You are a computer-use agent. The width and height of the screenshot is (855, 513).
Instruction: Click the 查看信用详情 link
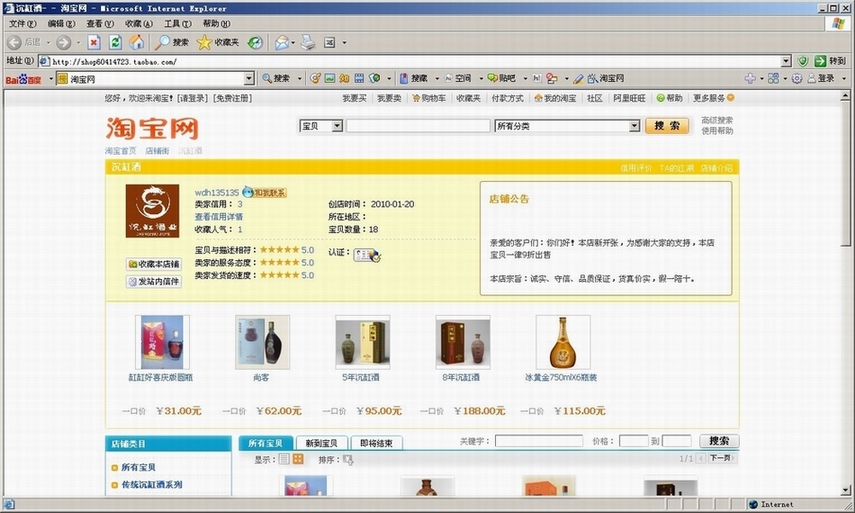pyautogui.click(x=219, y=216)
